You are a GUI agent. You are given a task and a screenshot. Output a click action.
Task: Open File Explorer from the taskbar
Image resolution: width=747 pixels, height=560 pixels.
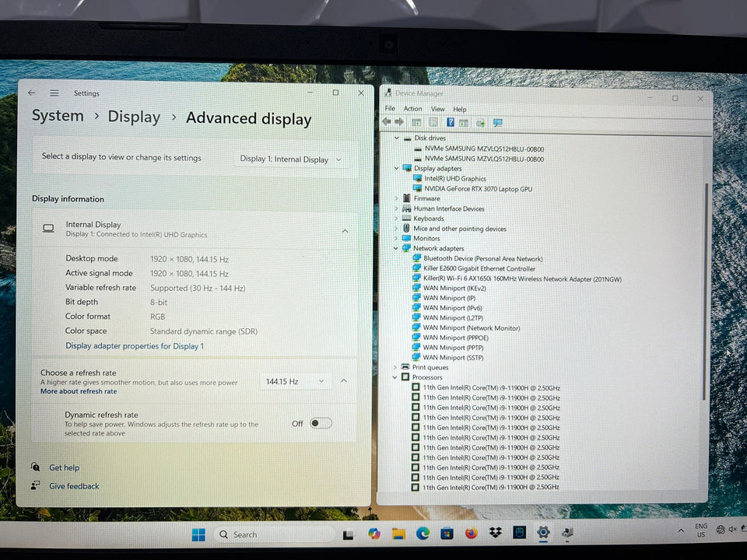tap(398, 534)
